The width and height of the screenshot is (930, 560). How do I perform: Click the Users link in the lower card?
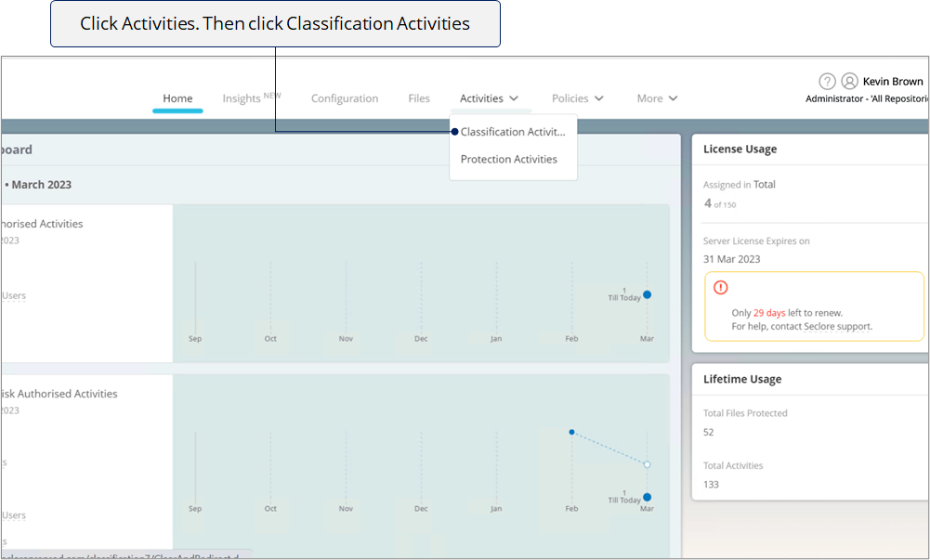pos(14,515)
